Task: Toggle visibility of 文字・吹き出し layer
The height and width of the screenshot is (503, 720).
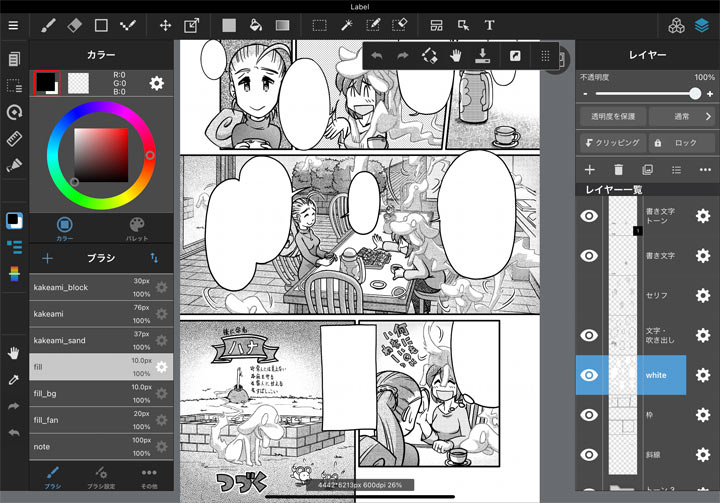Action: tap(589, 335)
